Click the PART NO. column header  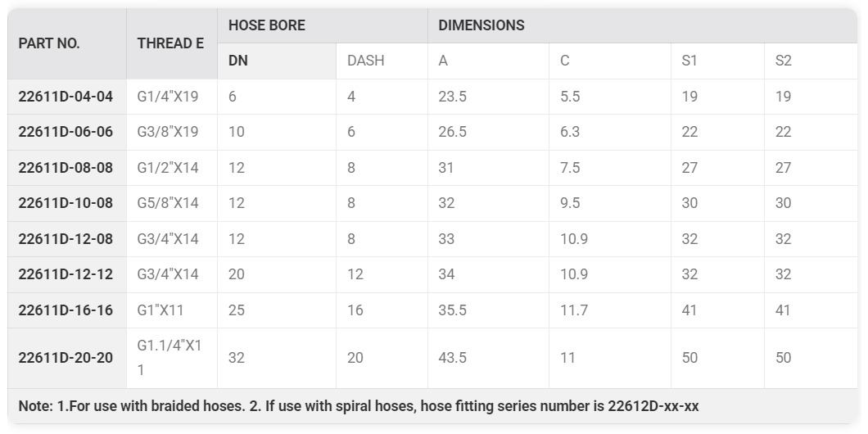[49, 43]
